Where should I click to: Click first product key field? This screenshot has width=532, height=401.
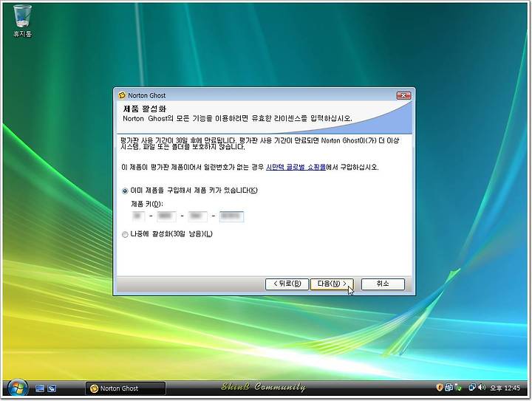[138, 216]
